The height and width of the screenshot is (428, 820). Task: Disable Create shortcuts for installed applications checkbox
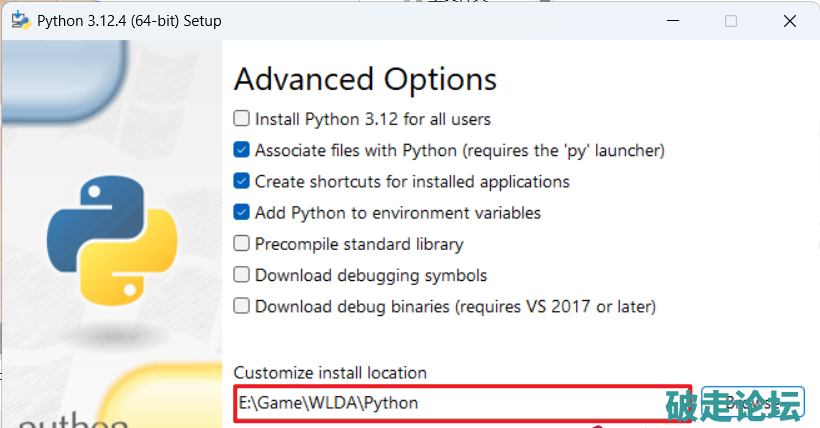tap(241, 181)
